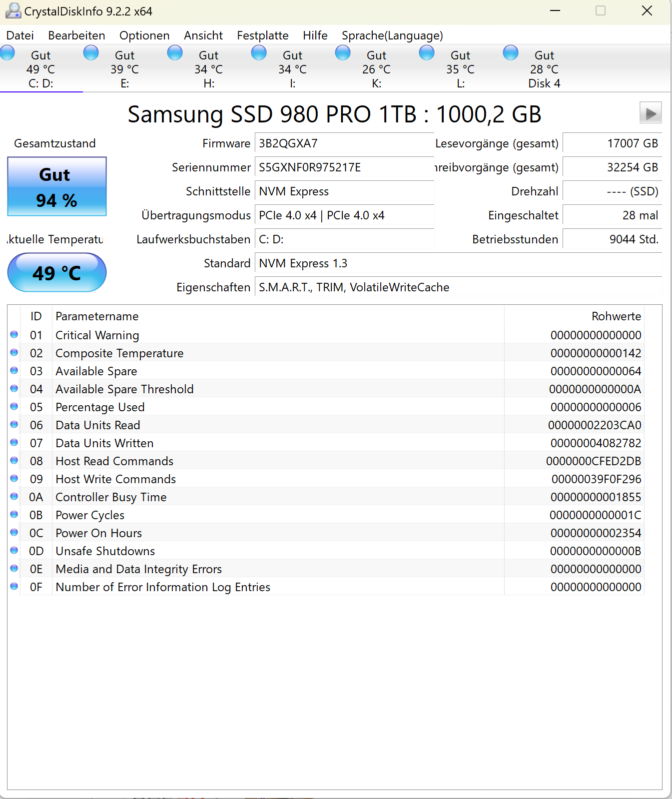Open the Sprache(Language) menu
The width and height of the screenshot is (672, 799).
[392, 35]
